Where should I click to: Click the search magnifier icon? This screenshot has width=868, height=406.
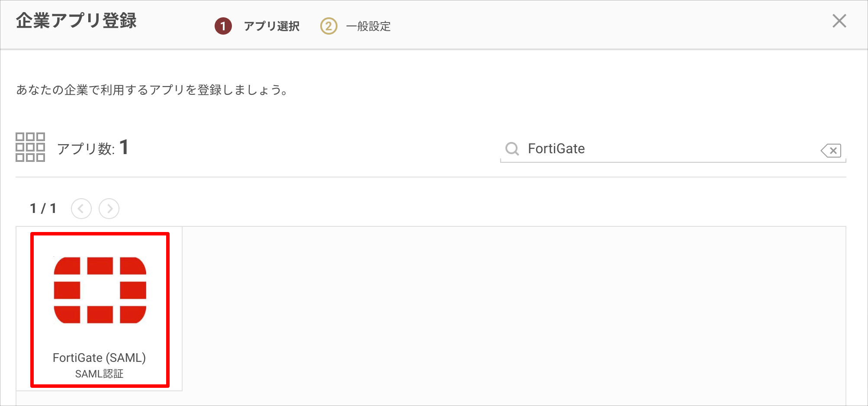[x=512, y=149]
